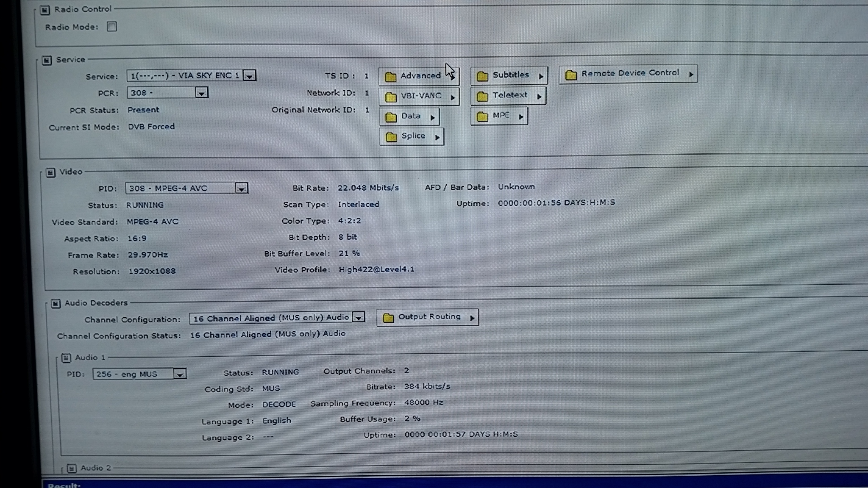The width and height of the screenshot is (868, 488).
Task: Click the arrow on the MPE button
Action: coord(521,116)
